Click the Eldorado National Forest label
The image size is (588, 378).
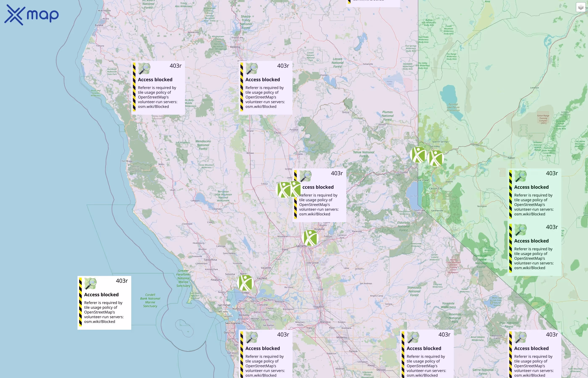(403, 226)
